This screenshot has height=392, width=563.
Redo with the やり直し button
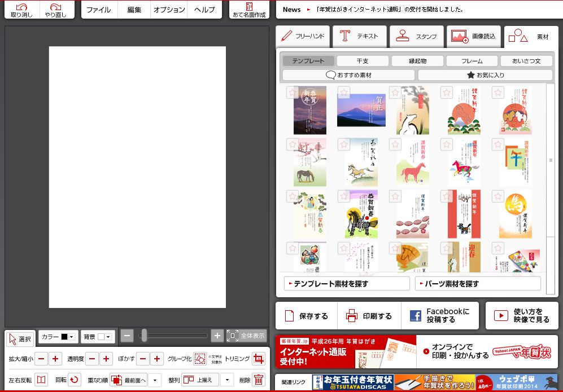tap(56, 10)
